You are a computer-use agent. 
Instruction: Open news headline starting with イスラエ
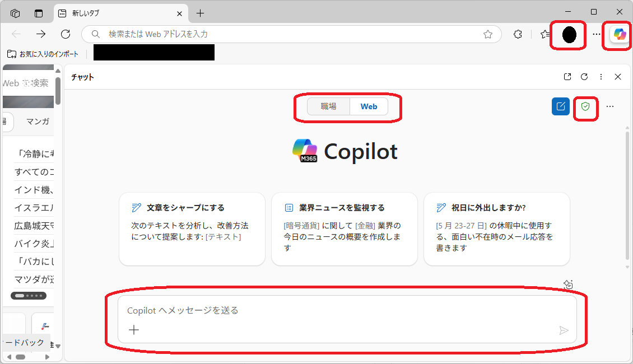point(34,207)
